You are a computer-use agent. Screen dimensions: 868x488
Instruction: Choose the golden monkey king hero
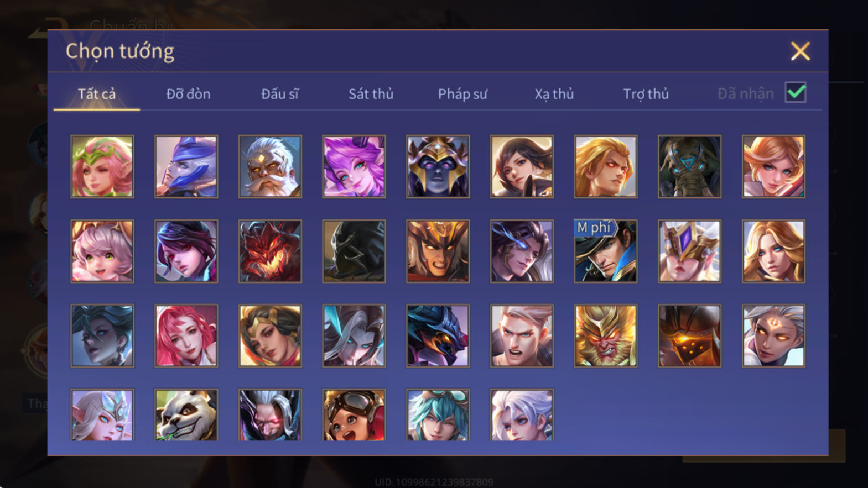[606, 335]
